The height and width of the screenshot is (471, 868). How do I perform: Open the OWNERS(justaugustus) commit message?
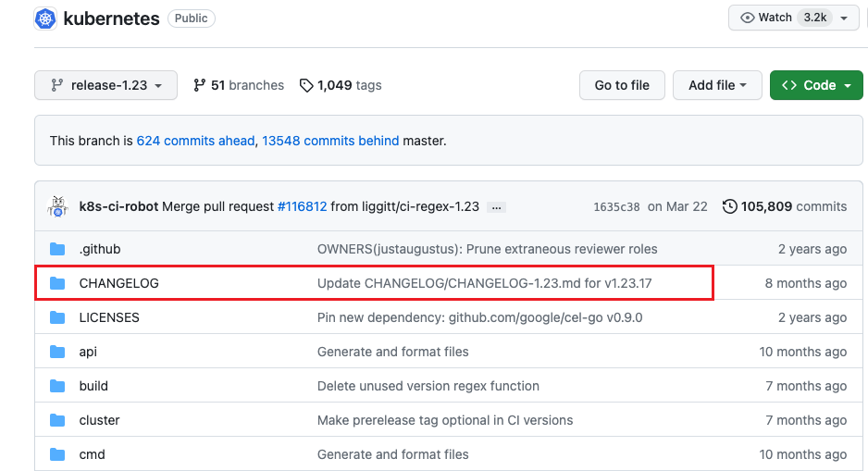487,249
